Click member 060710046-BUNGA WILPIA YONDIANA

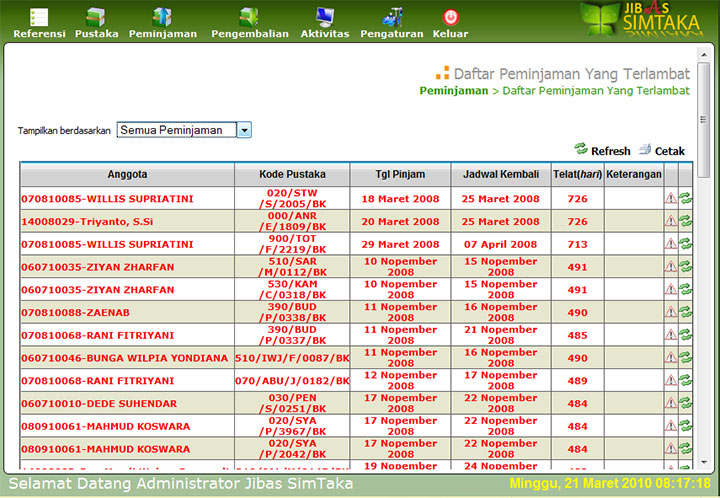point(124,358)
